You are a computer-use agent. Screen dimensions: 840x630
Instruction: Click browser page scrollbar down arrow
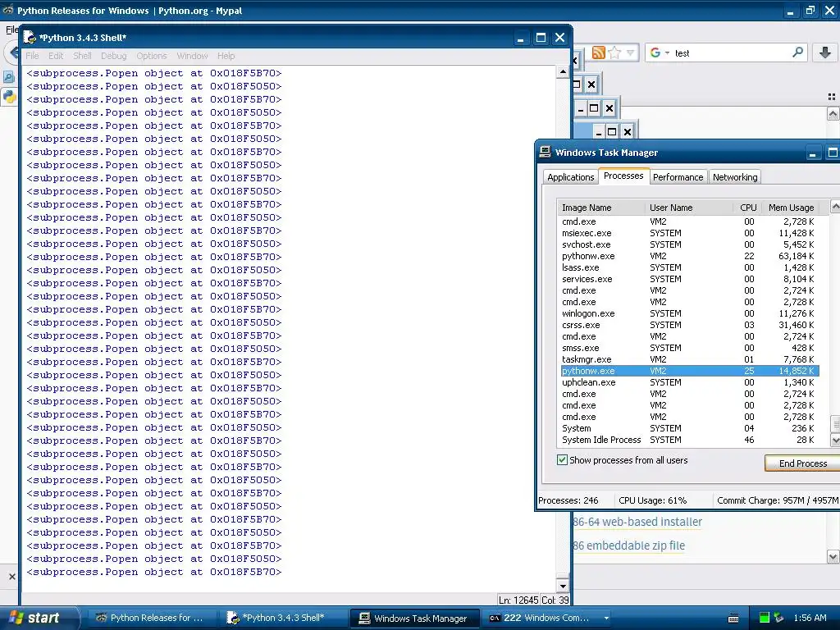click(x=833, y=557)
